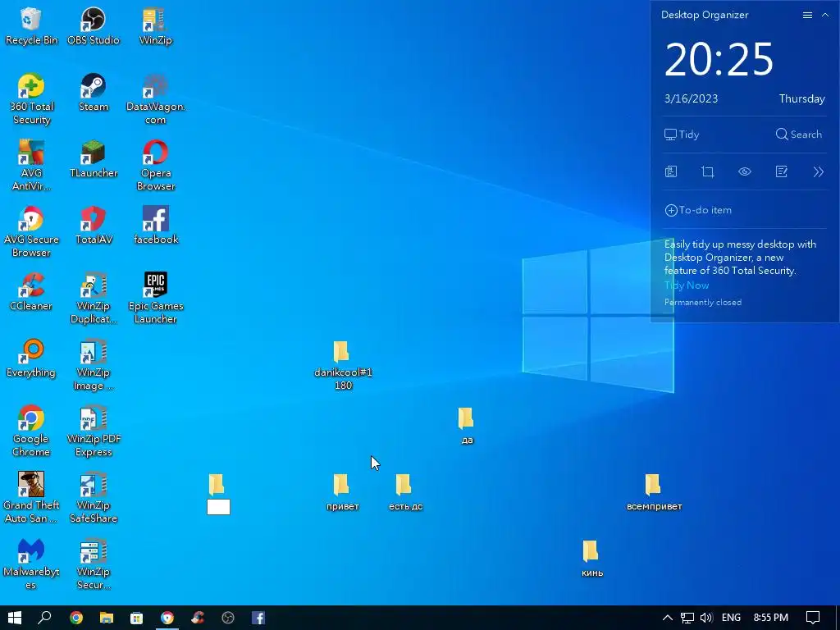The image size is (840, 630).
Task: Expand more tools double-chevron
Action: pos(818,172)
